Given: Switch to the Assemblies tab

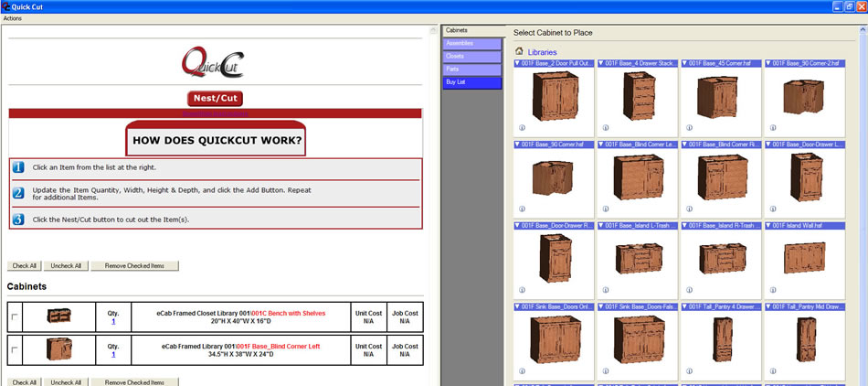Looking at the screenshot, I should pos(471,43).
